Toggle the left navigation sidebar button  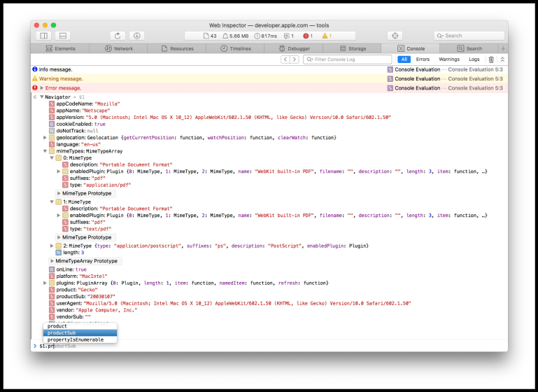(43, 36)
